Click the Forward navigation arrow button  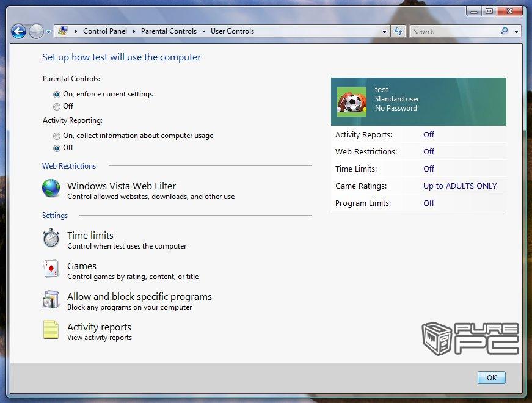36,32
